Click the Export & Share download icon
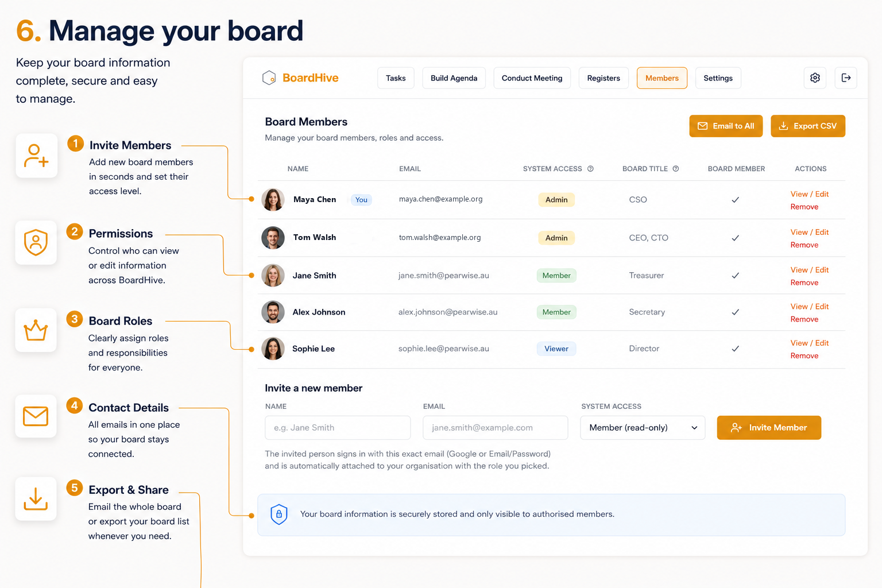 click(36, 498)
